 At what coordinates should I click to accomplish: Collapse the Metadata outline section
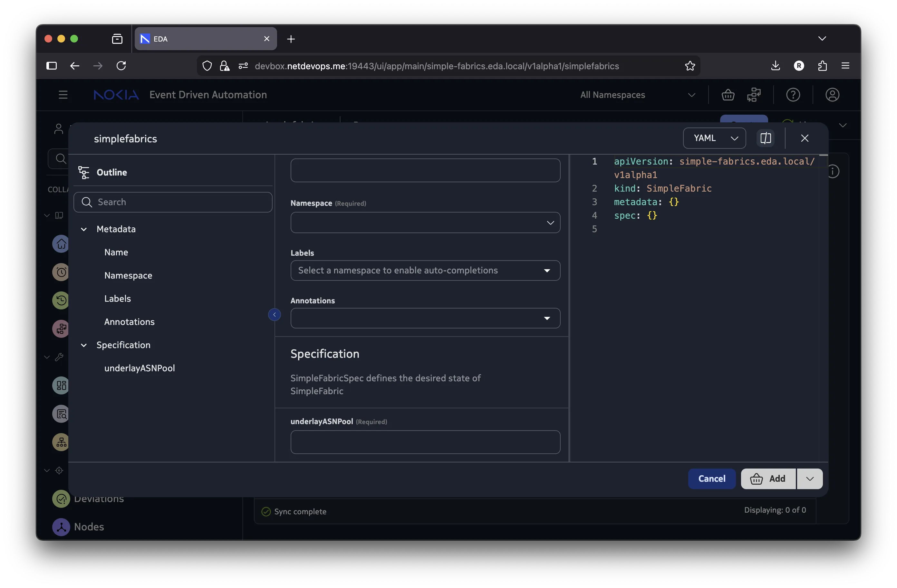click(x=84, y=229)
